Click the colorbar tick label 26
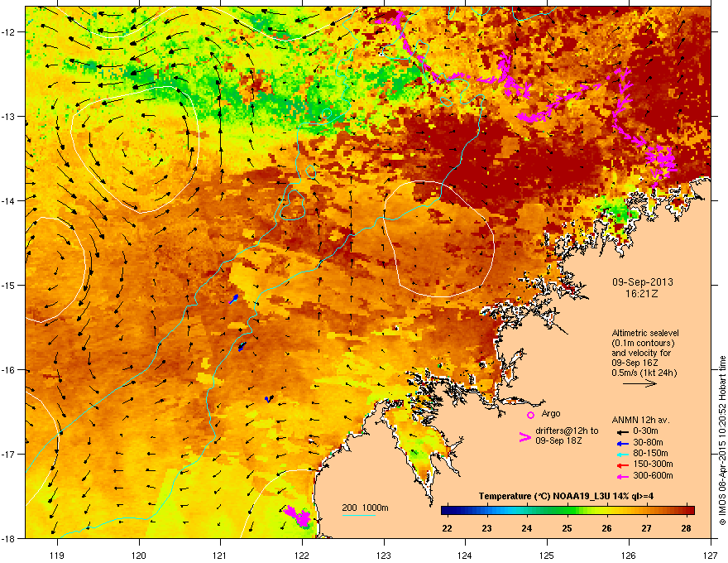The height and width of the screenshot is (563, 728). coord(606,528)
